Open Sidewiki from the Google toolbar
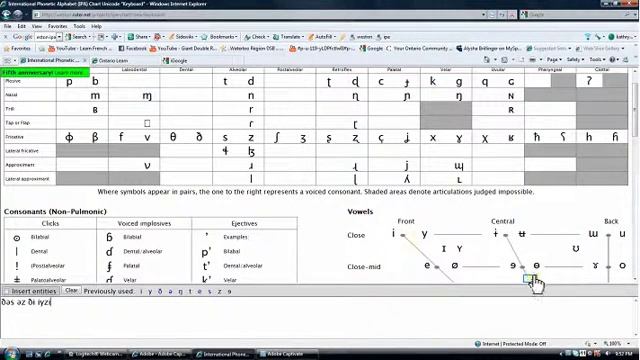 pyautogui.click(x=183, y=37)
